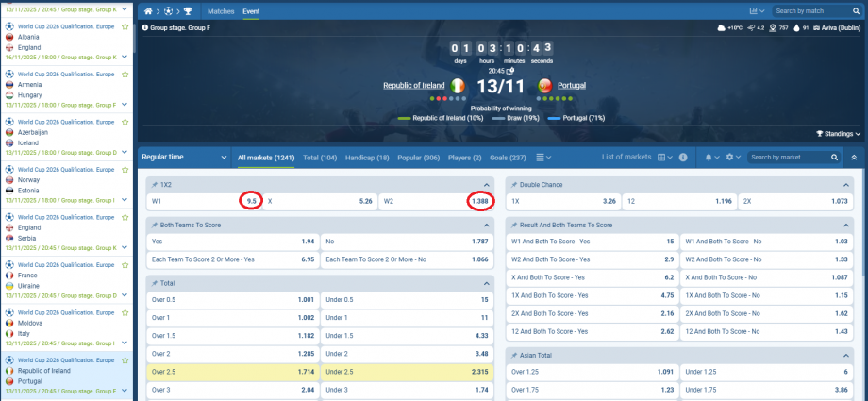This screenshot has height=401, width=868.
Task: Open the Portugal team link
Action: pos(572,85)
